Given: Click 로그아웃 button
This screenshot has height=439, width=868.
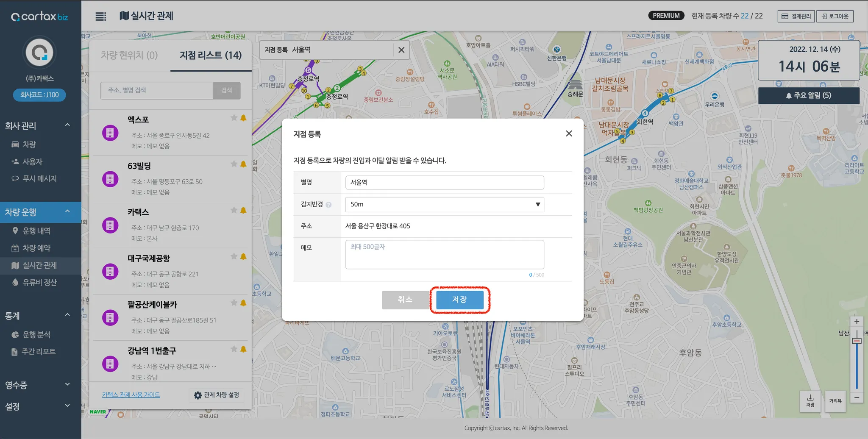Looking at the screenshot, I should coord(835,16).
